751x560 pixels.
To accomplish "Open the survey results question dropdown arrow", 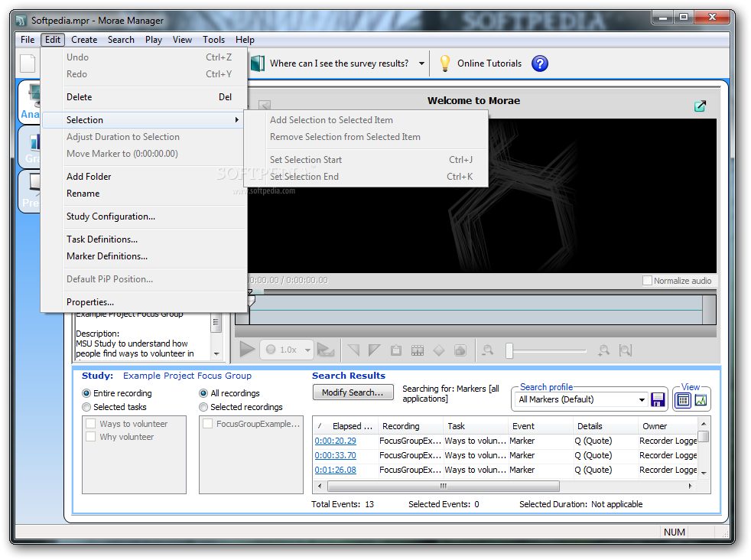I will tap(421, 63).
